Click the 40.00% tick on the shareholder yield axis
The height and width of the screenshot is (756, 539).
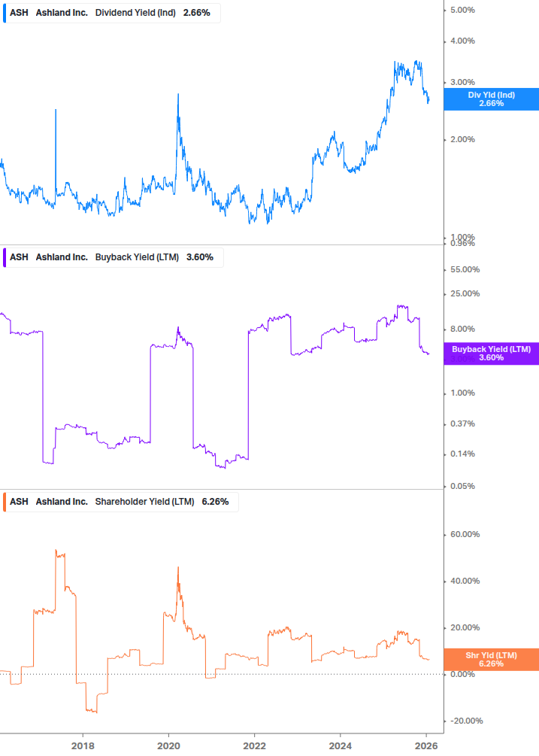point(465,581)
